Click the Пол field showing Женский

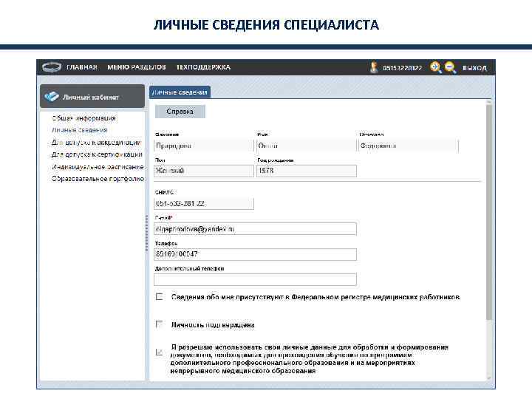(x=204, y=171)
